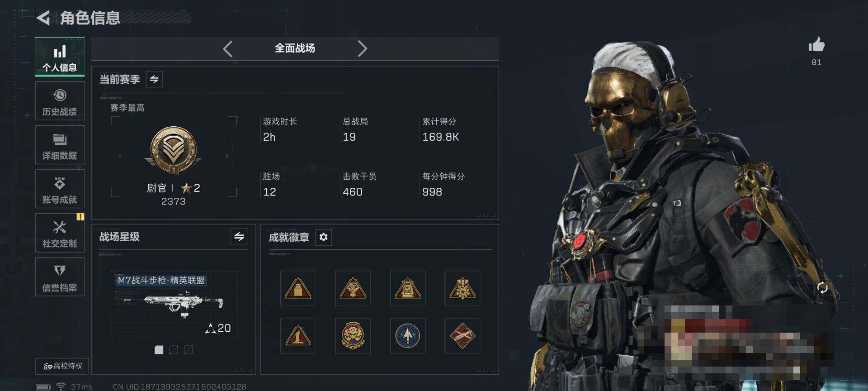Image resolution: width=868 pixels, height=391 pixels.
Task: Toggle the current season swap button
Action: [154, 79]
